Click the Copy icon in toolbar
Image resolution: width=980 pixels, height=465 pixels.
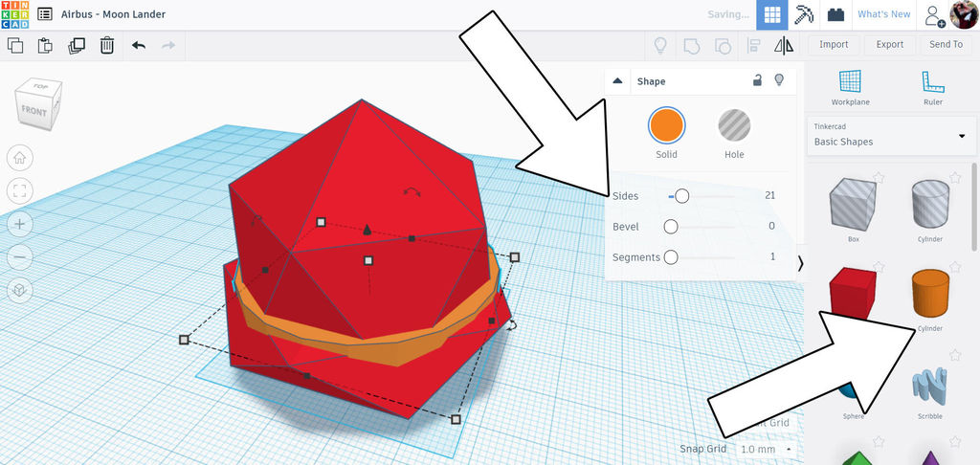15,45
